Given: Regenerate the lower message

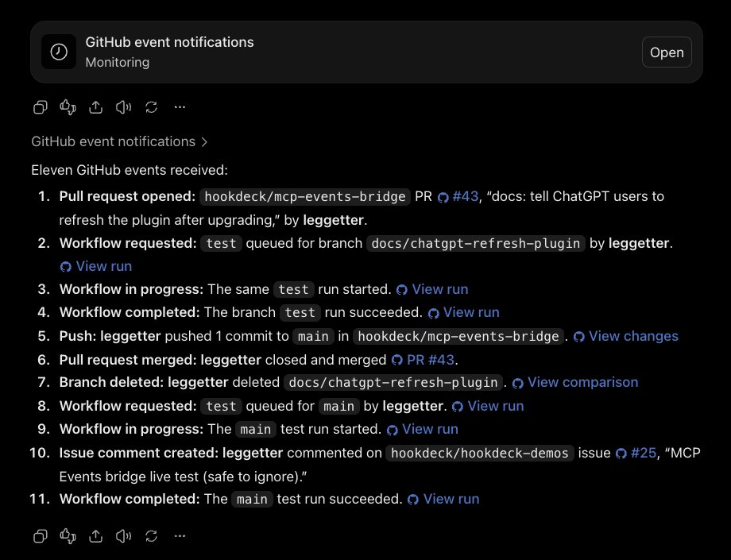Looking at the screenshot, I should pyautogui.click(x=152, y=536).
